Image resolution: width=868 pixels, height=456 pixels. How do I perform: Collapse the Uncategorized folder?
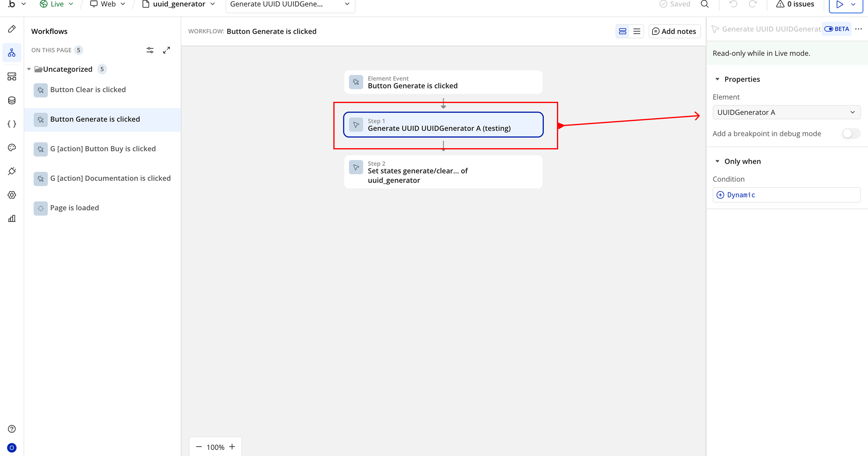[29, 69]
